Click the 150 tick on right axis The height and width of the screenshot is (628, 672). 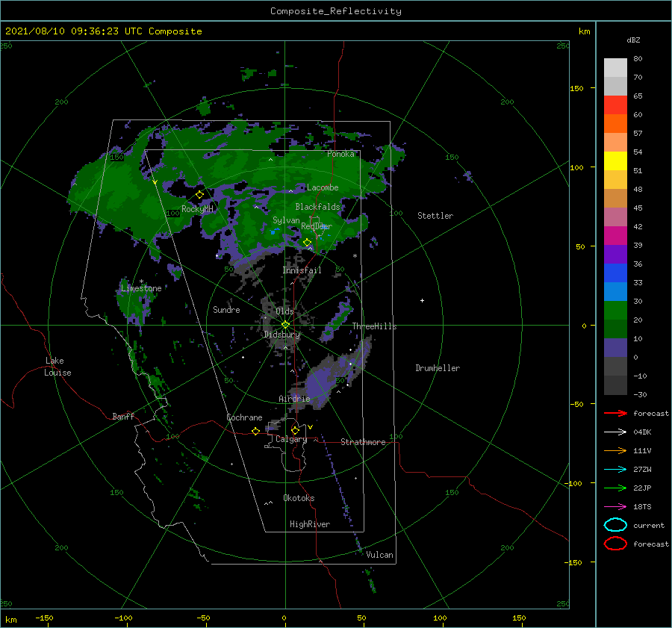tap(576, 88)
